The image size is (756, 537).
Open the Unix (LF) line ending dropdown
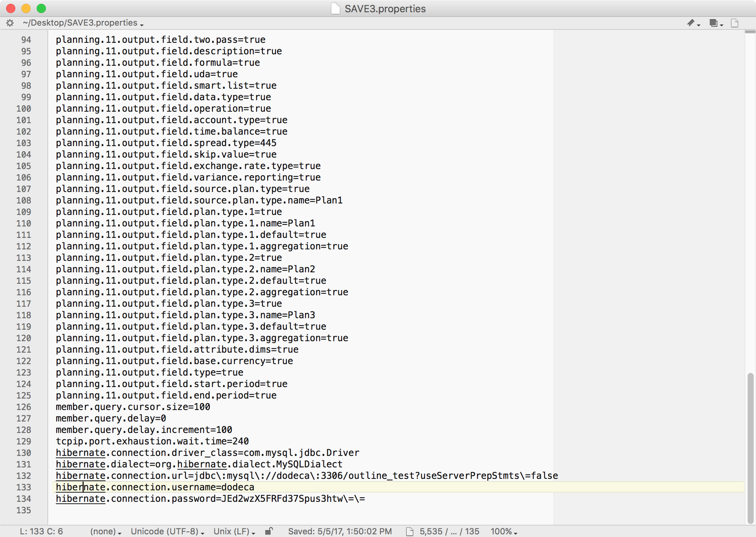click(234, 531)
